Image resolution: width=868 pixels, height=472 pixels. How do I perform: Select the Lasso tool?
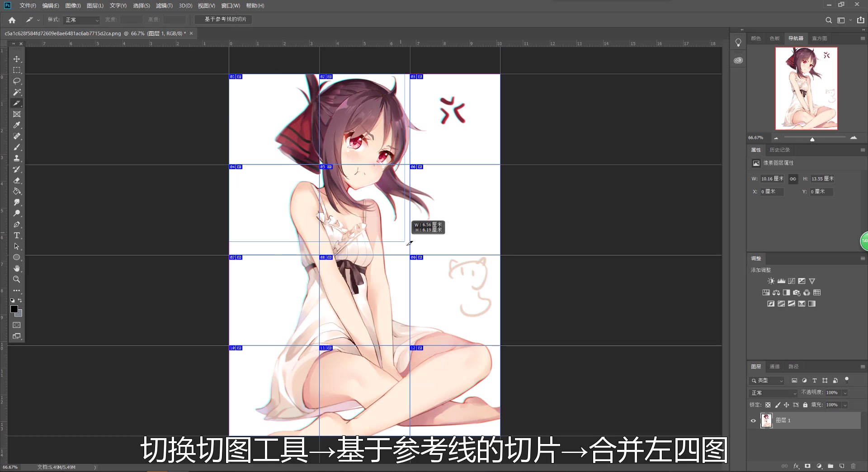(17, 81)
